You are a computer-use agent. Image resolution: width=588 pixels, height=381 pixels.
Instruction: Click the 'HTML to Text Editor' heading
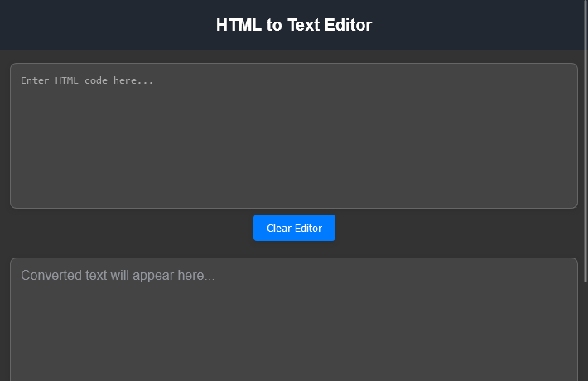[294, 25]
